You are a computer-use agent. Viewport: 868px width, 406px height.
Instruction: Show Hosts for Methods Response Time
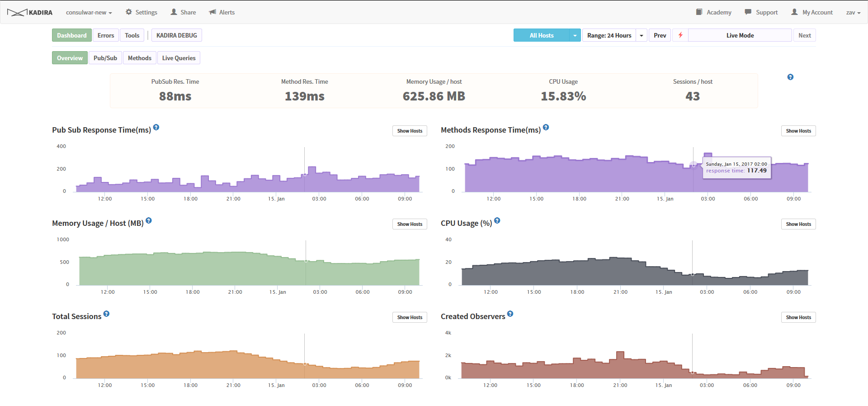click(x=798, y=131)
